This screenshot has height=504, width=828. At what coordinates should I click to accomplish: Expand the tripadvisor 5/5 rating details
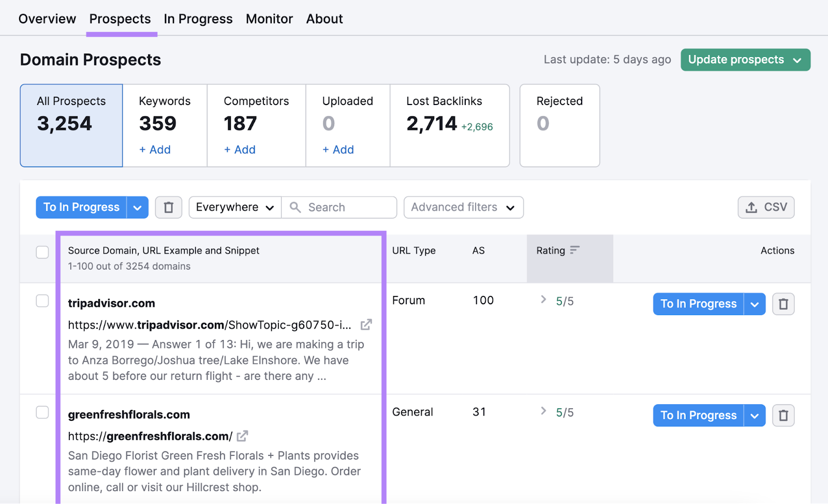point(543,300)
